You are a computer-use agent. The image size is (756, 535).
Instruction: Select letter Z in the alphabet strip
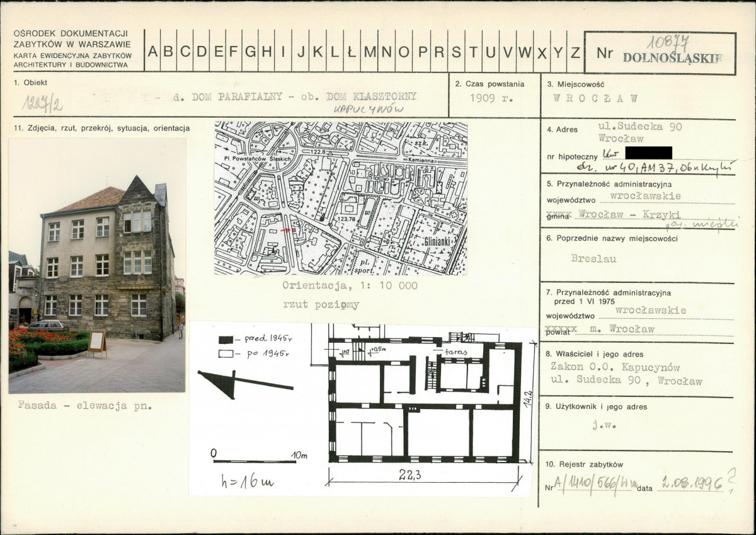click(574, 53)
